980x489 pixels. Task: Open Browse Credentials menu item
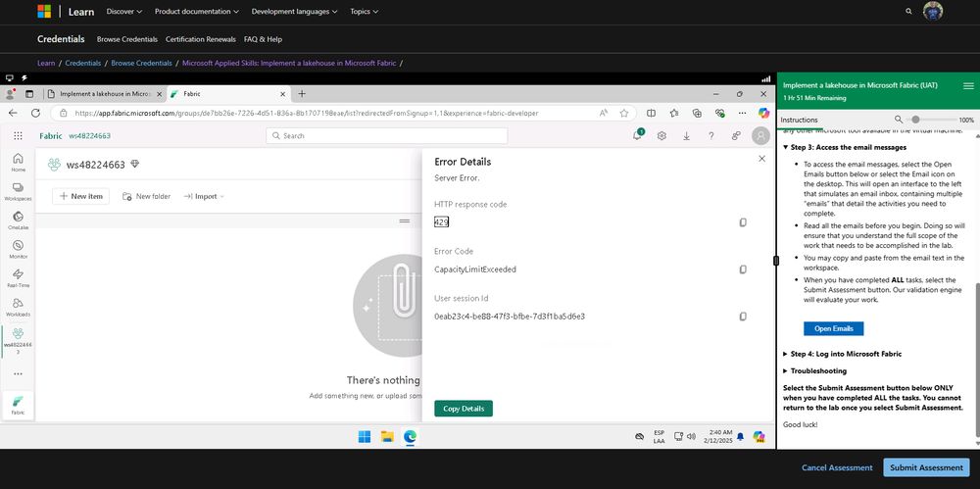tap(126, 39)
